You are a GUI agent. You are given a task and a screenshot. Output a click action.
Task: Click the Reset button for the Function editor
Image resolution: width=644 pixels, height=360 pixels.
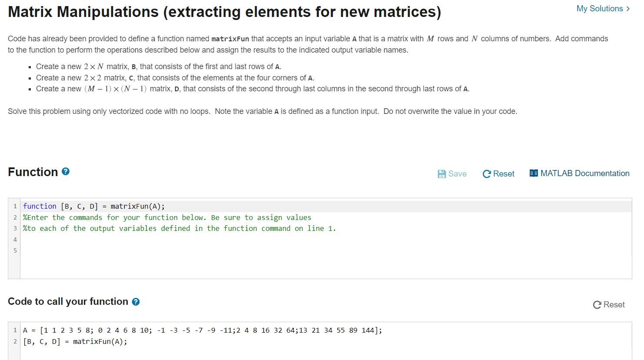coord(498,173)
